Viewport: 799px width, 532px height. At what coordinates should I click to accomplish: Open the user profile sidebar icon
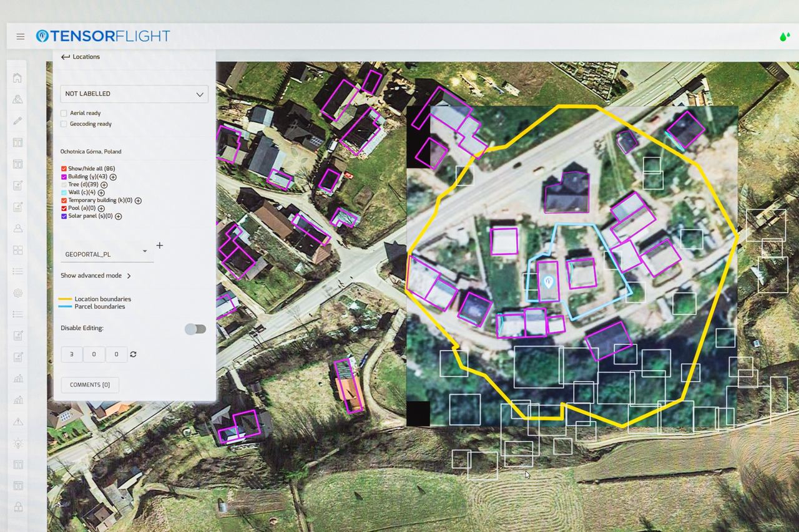point(17,228)
